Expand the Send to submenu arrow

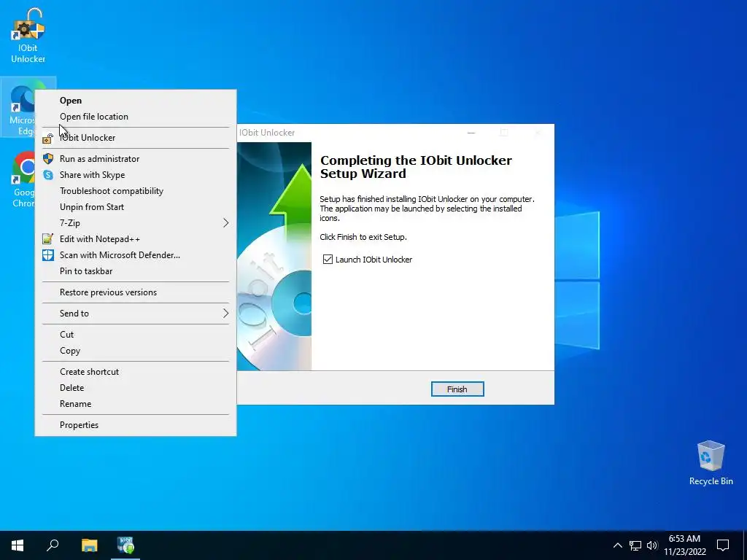tap(226, 314)
